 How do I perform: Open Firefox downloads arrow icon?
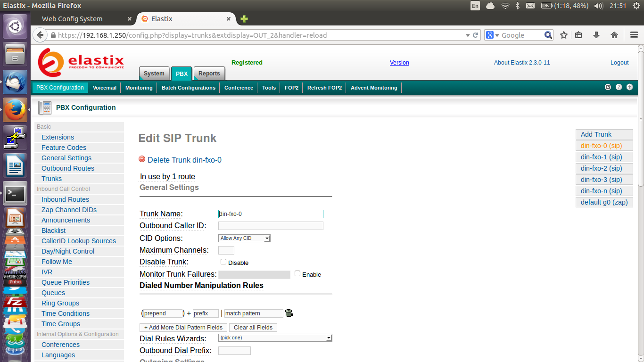596,35
